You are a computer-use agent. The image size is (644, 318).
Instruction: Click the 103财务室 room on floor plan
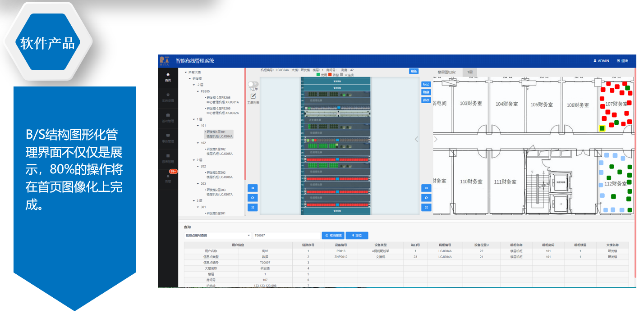tap(471, 104)
